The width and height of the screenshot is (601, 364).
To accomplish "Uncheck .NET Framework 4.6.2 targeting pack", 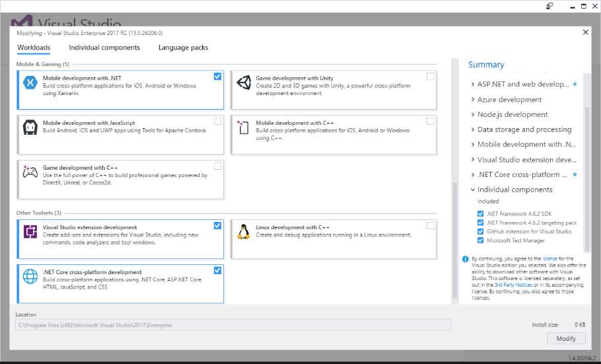I will [x=480, y=223].
